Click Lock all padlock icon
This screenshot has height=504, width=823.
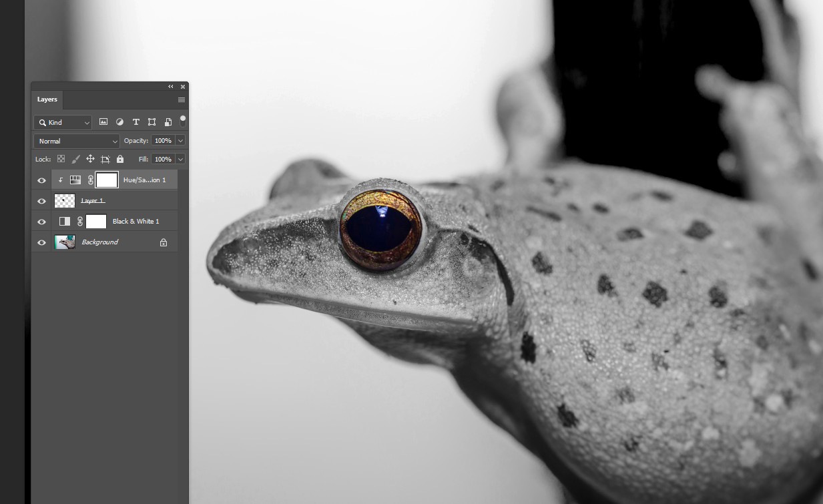click(x=120, y=160)
